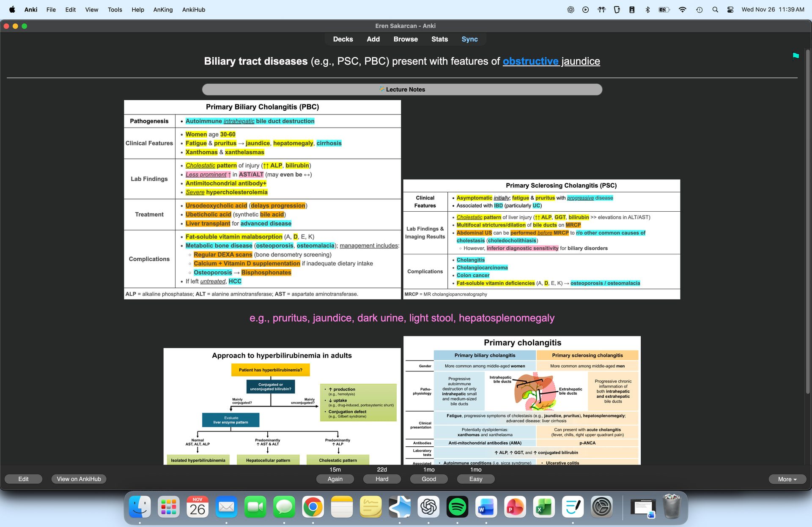
Task: Open Spotify from the dock
Action: tap(457, 507)
